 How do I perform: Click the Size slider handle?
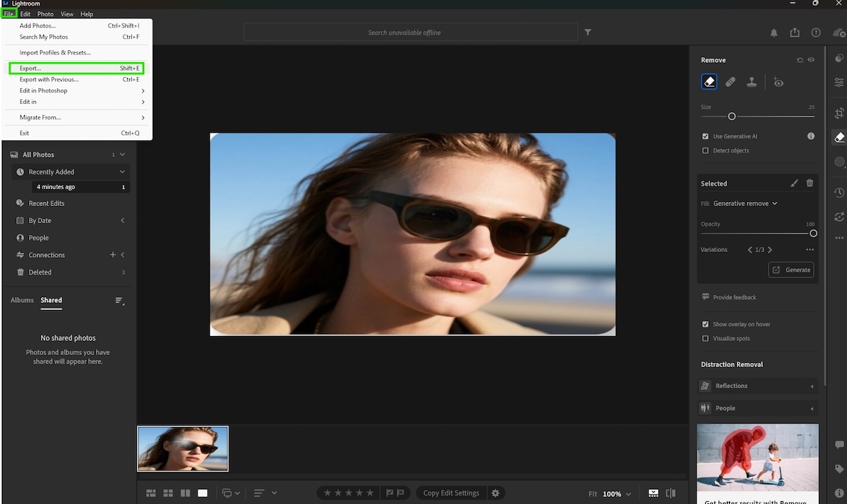click(732, 116)
